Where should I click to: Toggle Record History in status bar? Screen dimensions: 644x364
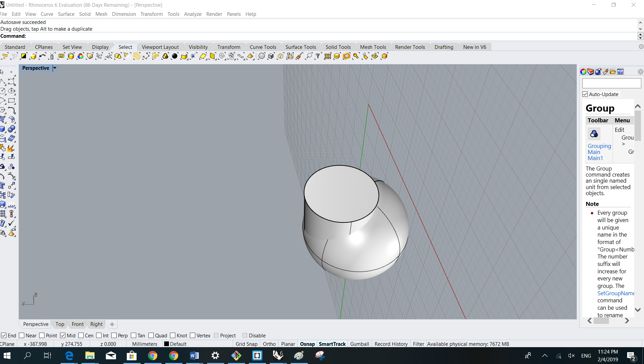(x=391, y=344)
